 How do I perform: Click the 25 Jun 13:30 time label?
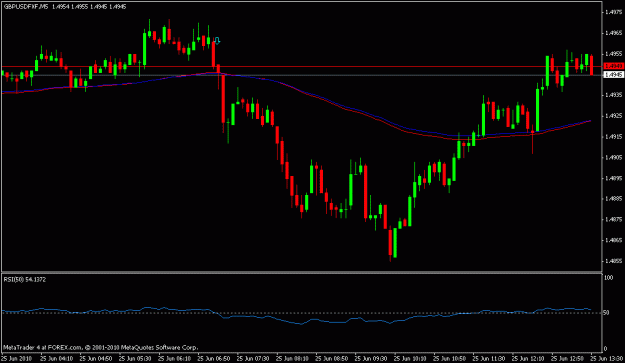point(607,358)
